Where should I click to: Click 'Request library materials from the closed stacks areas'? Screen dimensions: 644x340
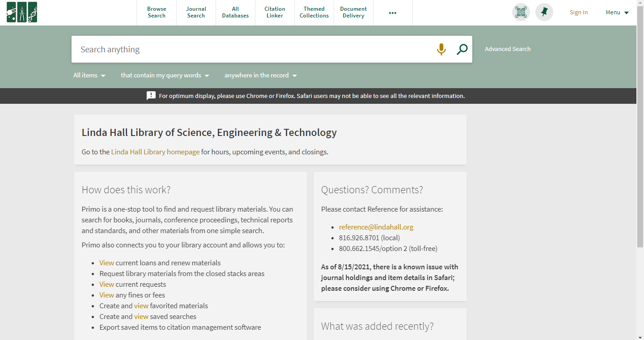pyautogui.click(x=182, y=274)
